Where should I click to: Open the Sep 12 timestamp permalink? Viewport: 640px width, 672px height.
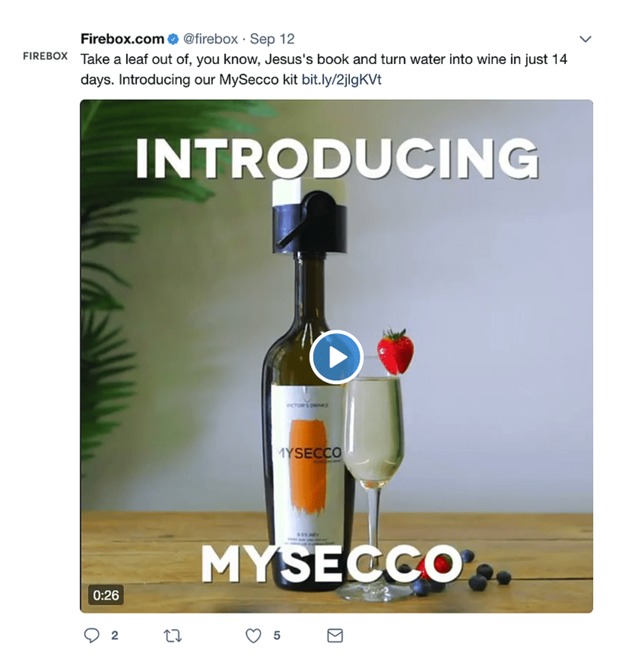[272, 39]
